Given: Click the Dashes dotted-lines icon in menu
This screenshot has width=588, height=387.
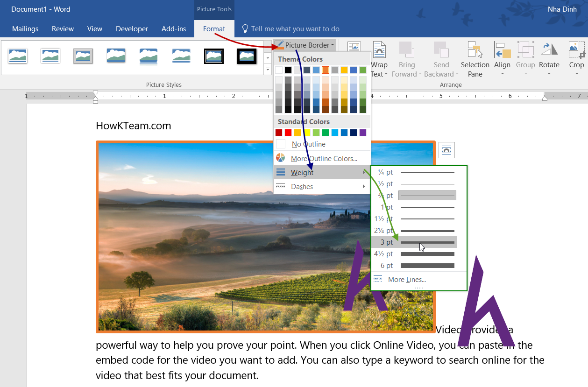Looking at the screenshot, I should click(x=281, y=186).
